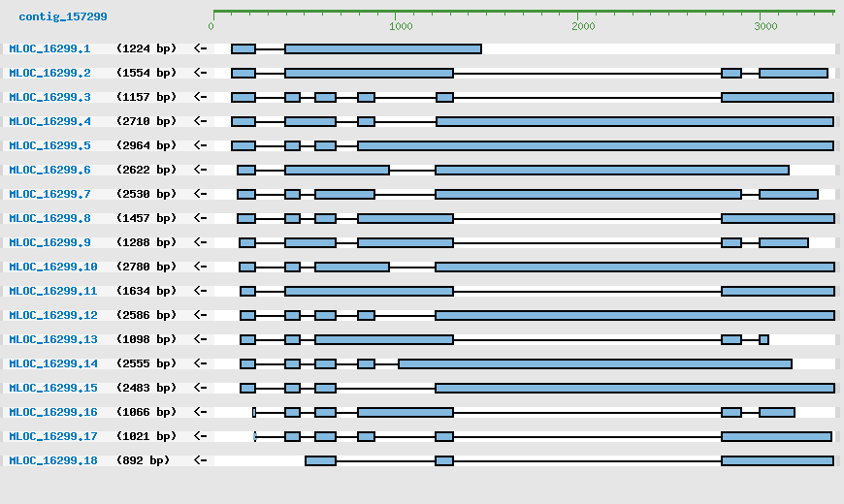Click the MLOC_16299.13 link
The height and width of the screenshot is (504, 844).
[53, 339]
